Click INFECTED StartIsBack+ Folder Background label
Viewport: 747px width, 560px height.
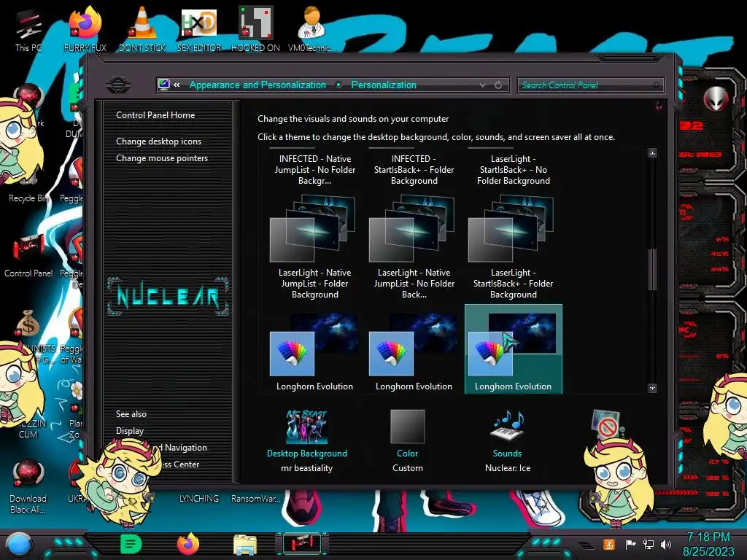[414, 169]
